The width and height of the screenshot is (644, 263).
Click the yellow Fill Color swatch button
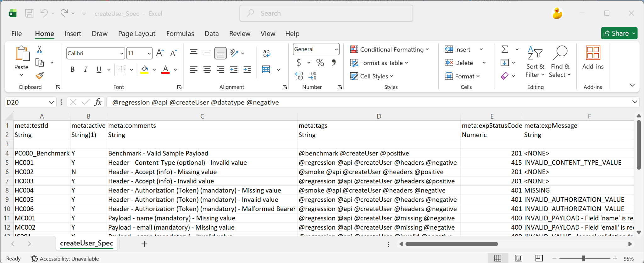point(144,70)
